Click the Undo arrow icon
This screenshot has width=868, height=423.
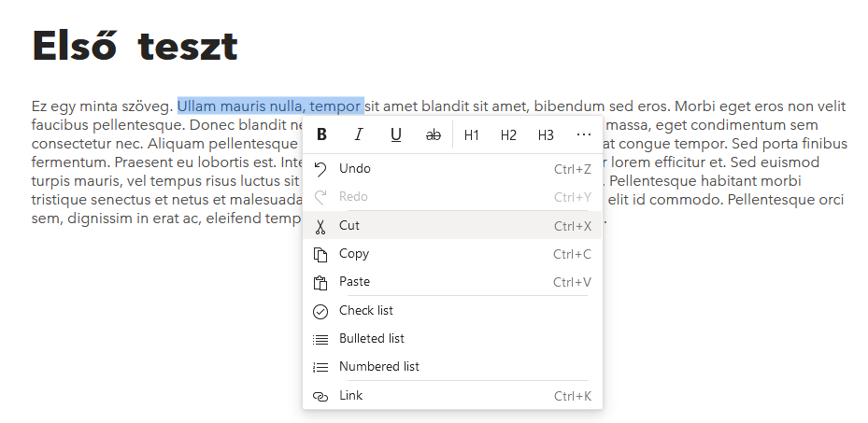pos(320,169)
